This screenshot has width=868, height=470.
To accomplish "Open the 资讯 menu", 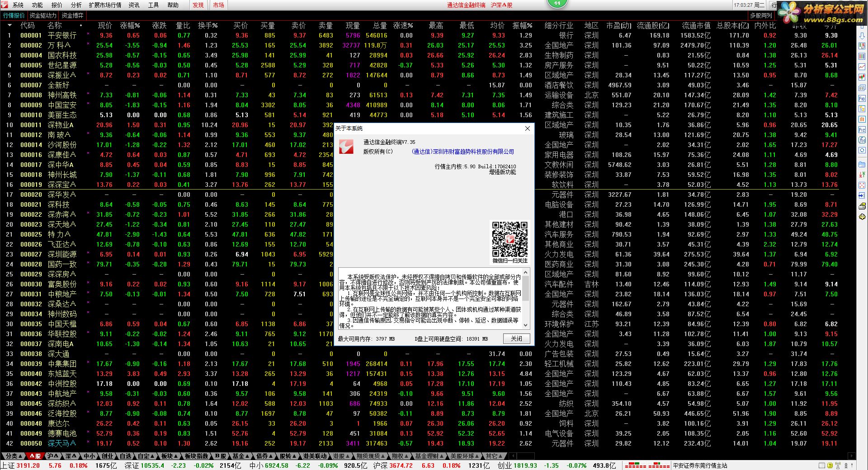I will tap(134, 5).
